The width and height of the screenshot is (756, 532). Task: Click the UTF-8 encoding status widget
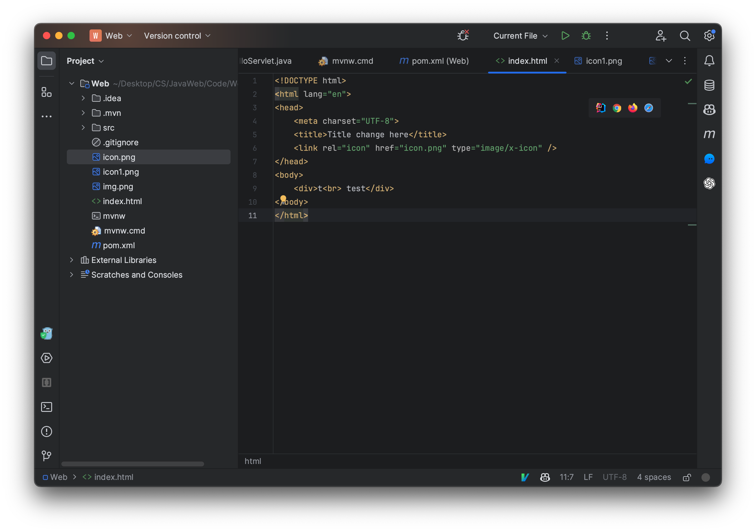(614, 477)
